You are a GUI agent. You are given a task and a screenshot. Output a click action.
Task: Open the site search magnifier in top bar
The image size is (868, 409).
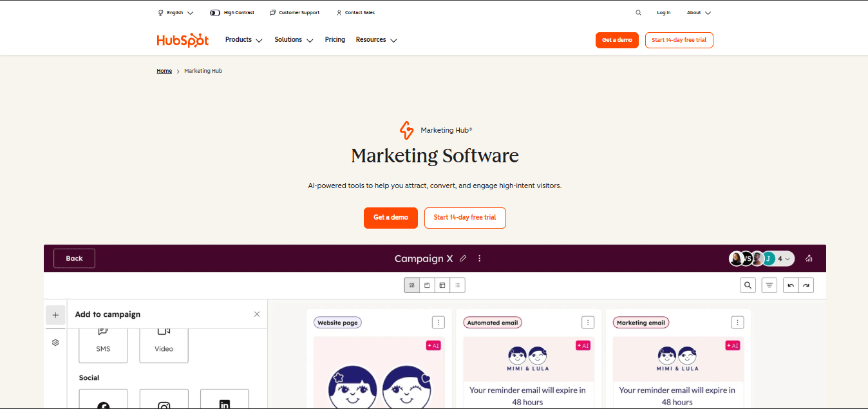point(638,13)
